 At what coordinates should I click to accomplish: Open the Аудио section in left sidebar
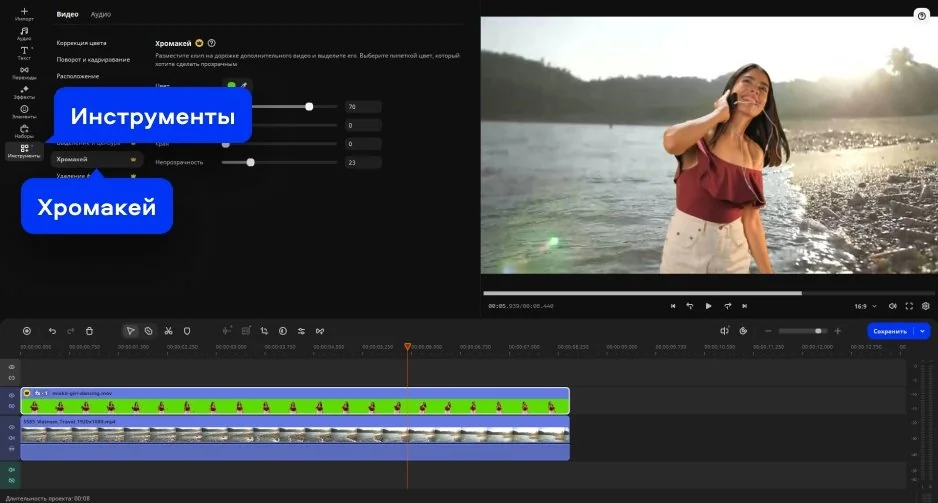tap(24, 33)
